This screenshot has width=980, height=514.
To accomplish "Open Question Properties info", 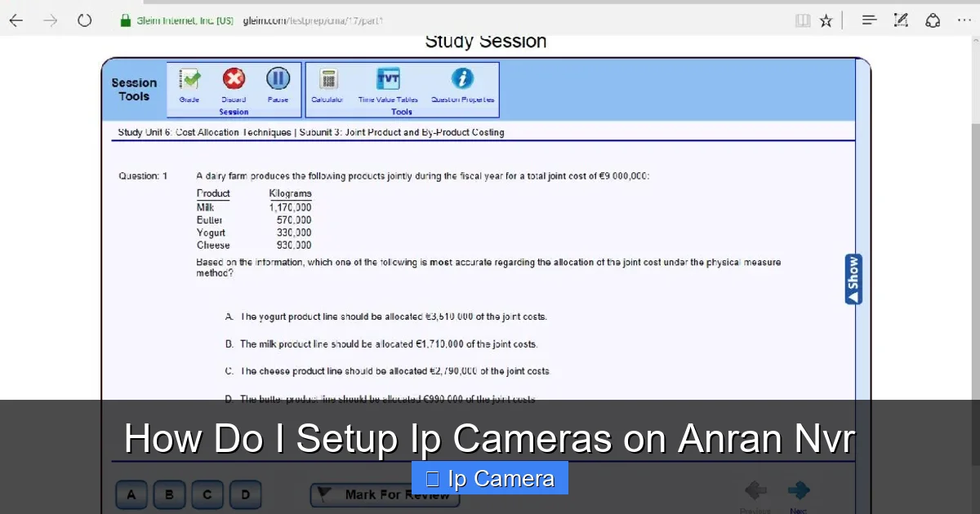I will pyautogui.click(x=462, y=85).
